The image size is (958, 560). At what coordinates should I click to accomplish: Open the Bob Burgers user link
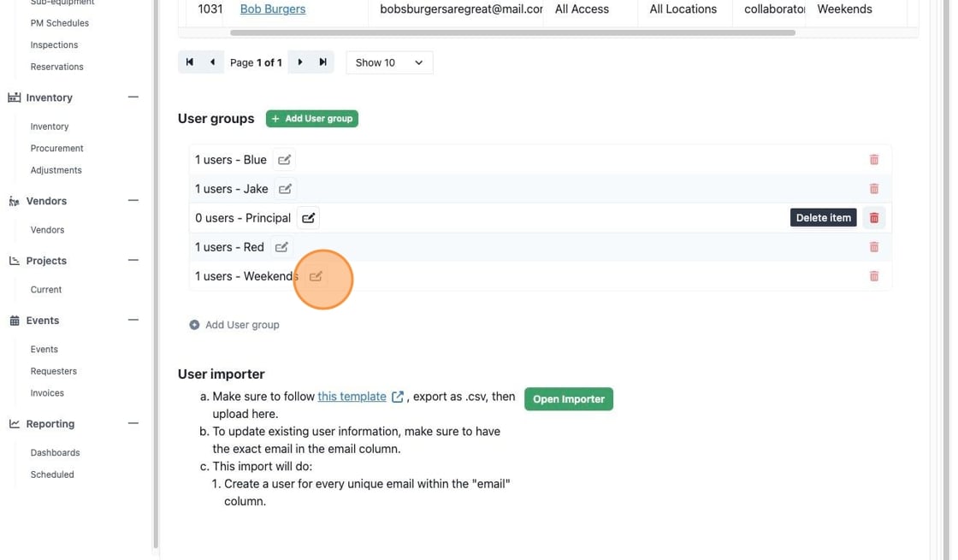coord(273,9)
